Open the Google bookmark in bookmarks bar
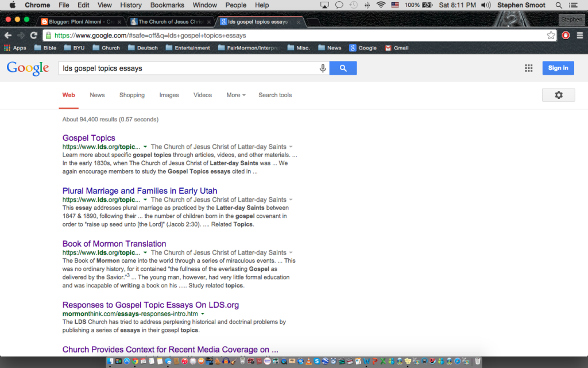The width and height of the screenshot is (588, 368). pos(363,48)
